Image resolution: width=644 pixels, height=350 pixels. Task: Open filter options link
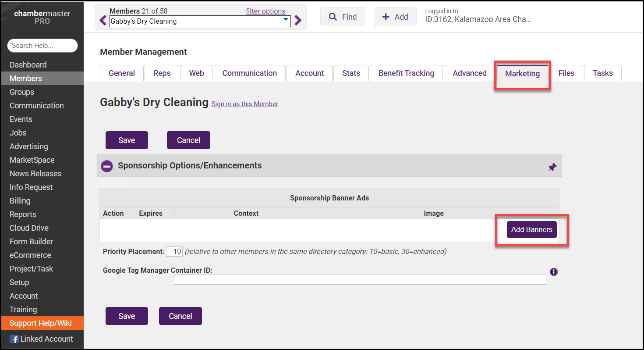(265, 11)
